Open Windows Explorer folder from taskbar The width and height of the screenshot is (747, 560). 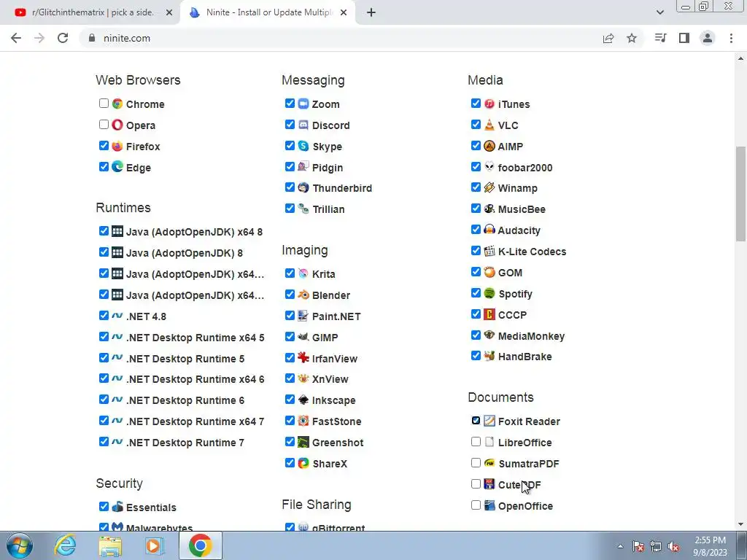coord(110,545)
